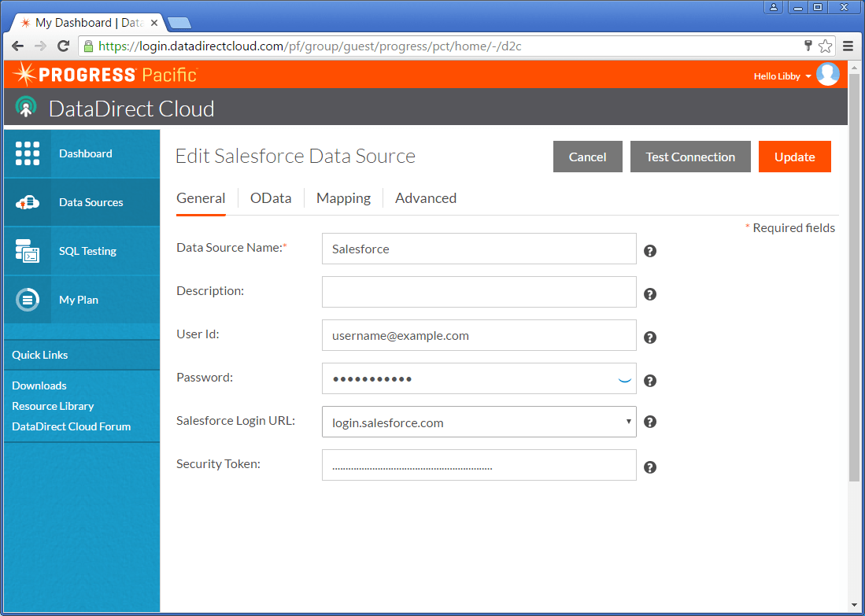This screenshot has height=616, width=865.
Task: Expand the Salesforce Login URL dropdown
Action: 479,422
